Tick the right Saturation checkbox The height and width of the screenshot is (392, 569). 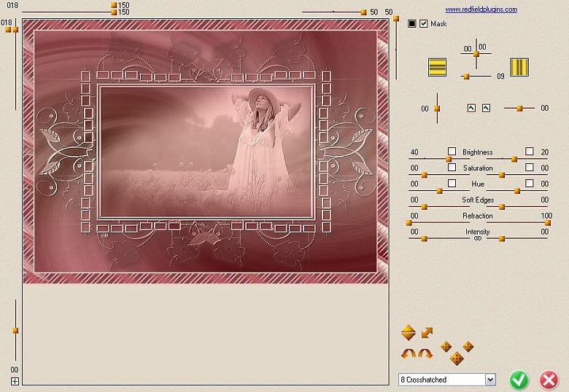[x=529, y=168]
